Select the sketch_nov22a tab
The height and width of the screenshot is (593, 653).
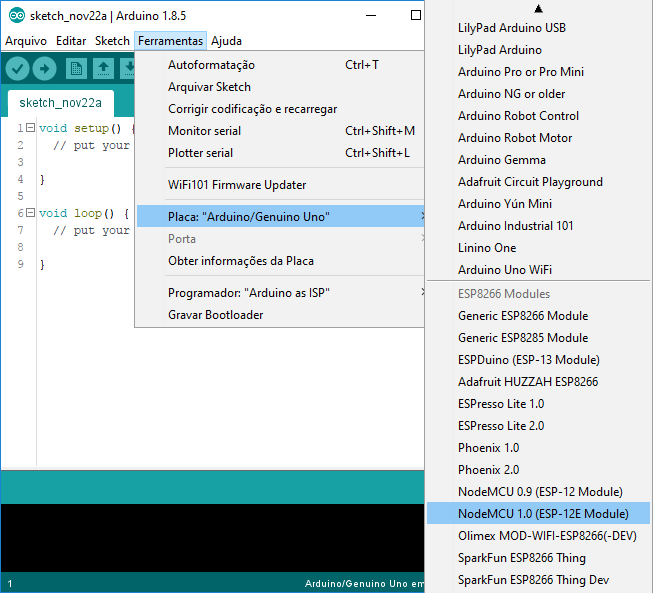pos(60,103)
